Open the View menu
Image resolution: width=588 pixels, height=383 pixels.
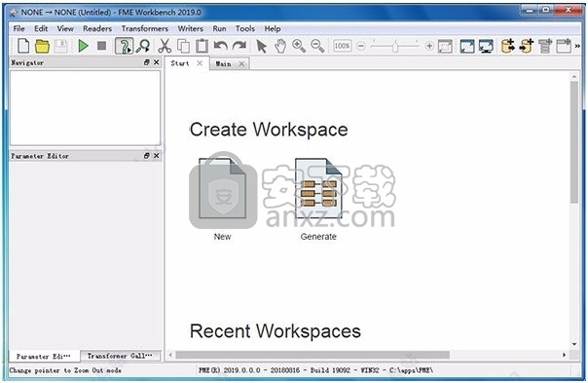[x=65, y=28]
